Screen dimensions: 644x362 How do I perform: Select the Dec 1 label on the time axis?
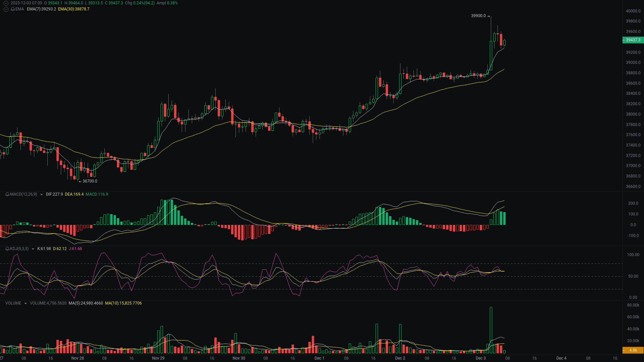(319, 358)
